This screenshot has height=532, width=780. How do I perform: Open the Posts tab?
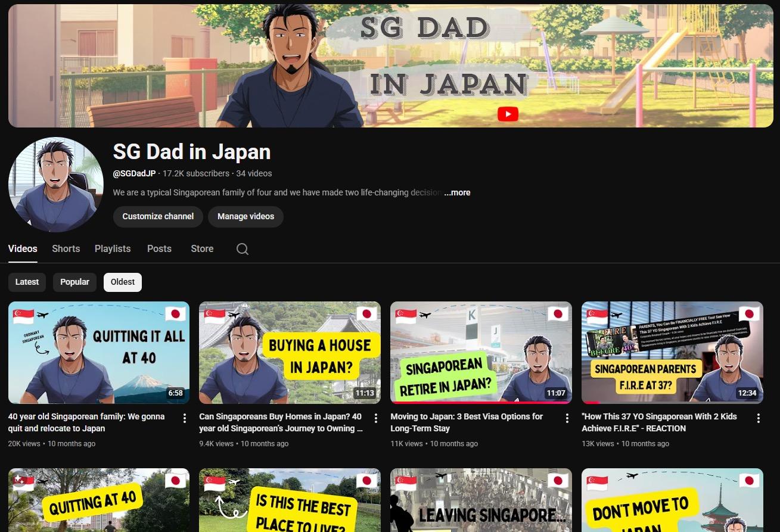coord(159,249)
